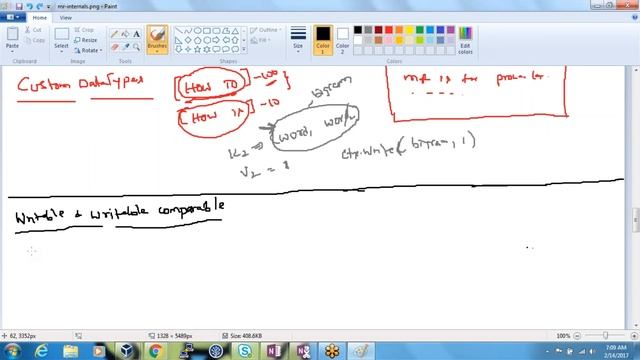
Task: Open Skype from taskbar
Action: click(x=244, y=351)
